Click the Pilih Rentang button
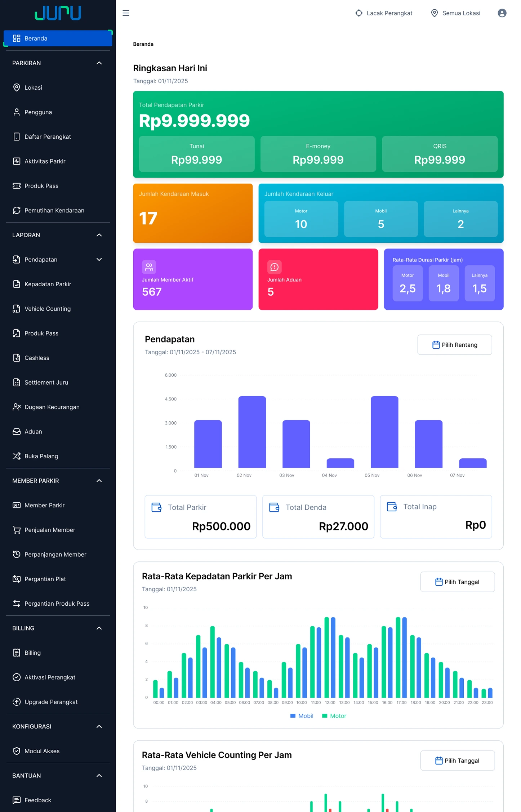Screen dimensions: 521x812 click(x=455, y=345)
